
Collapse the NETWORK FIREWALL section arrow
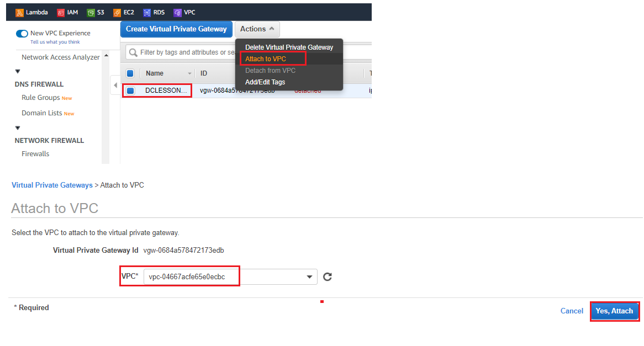click(x=18, y=128)
